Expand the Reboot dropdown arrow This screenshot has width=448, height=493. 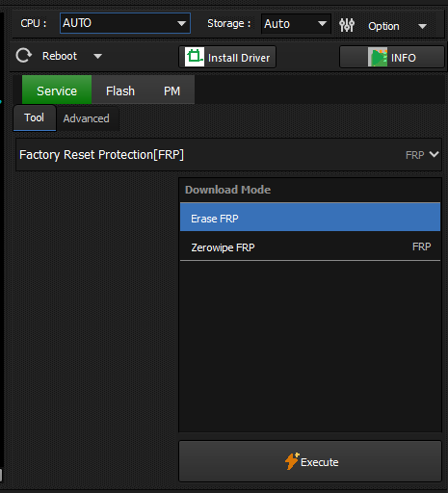click(x=97, y=57)
